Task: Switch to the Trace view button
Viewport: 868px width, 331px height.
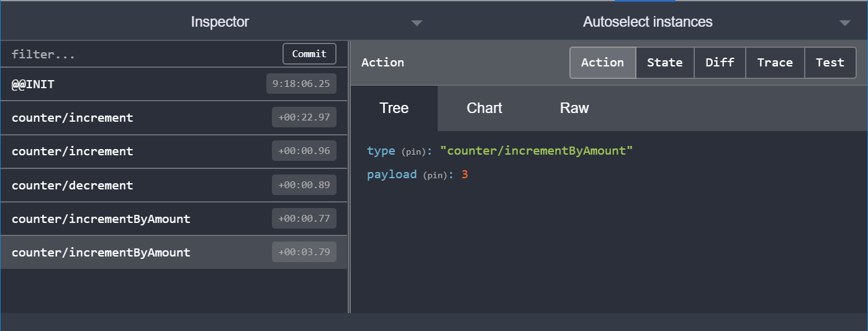Action: tap(775, 63)
